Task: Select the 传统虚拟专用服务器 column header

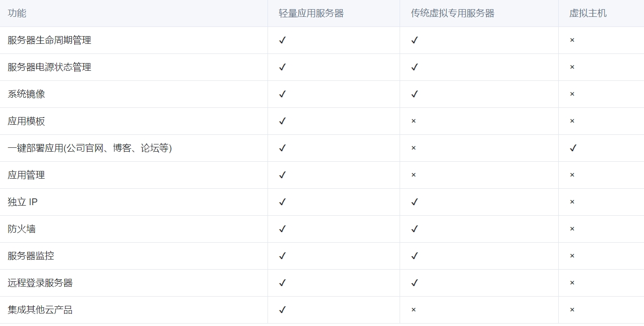Action: click(453, 13)
